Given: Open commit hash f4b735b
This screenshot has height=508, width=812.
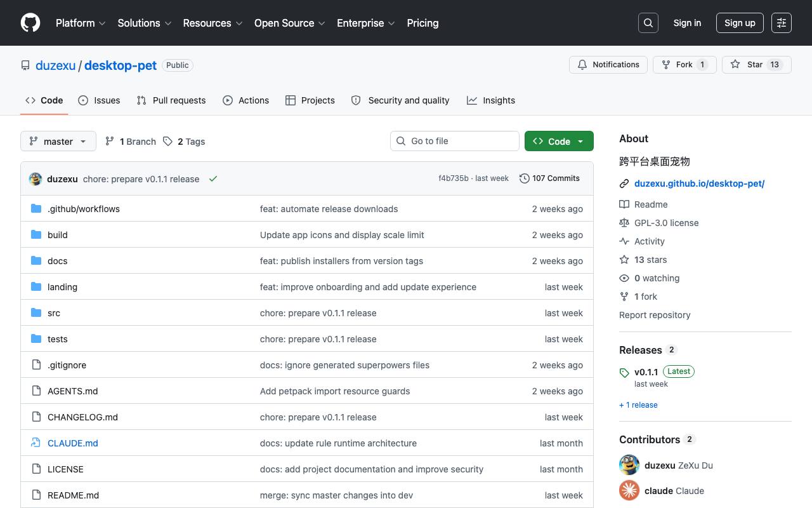Looking at the screenshot, I should tap(454, 178).
